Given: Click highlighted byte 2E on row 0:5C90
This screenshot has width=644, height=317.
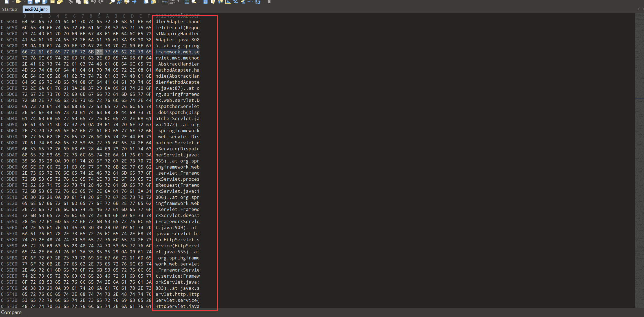Looking at the screenshot, I should [99, 52].
